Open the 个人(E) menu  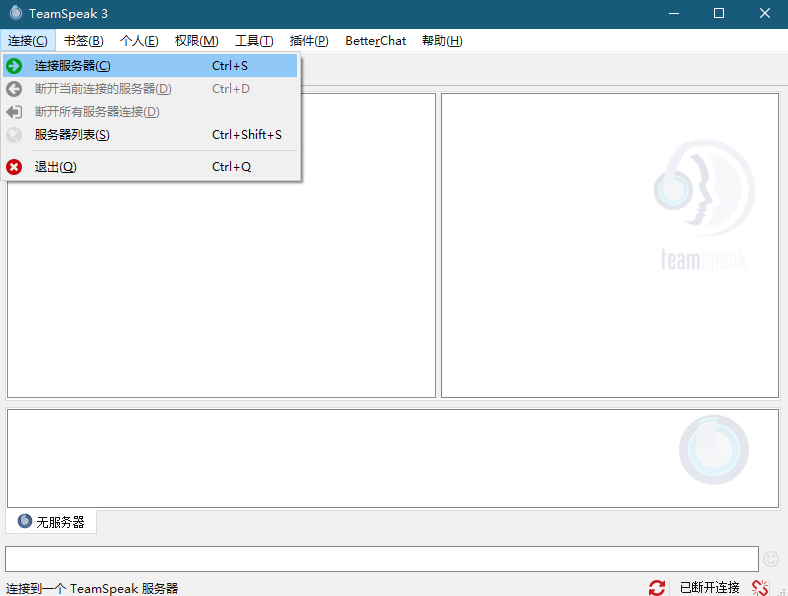(139, 41)
